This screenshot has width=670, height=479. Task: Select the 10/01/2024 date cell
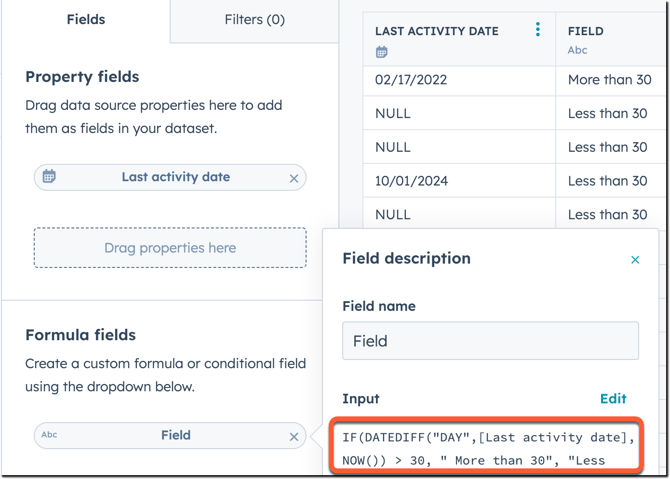click(411, 181)
